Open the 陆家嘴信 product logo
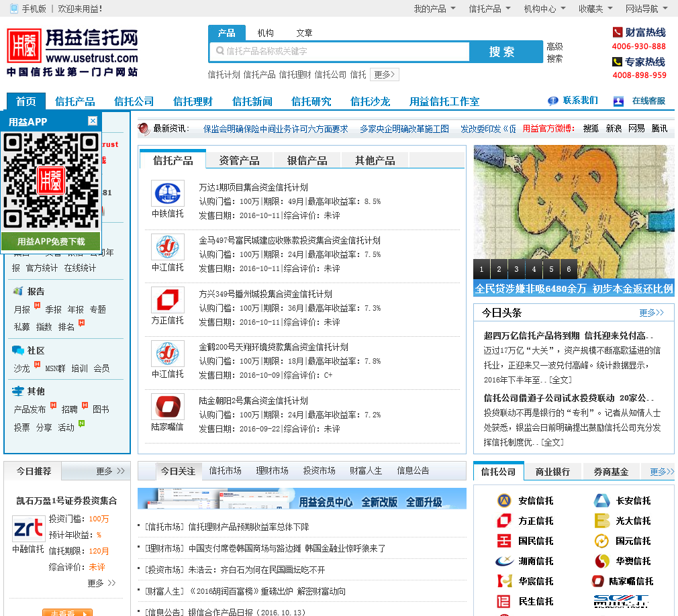Screen dimensions: 678x616 [x=168, y=407]
